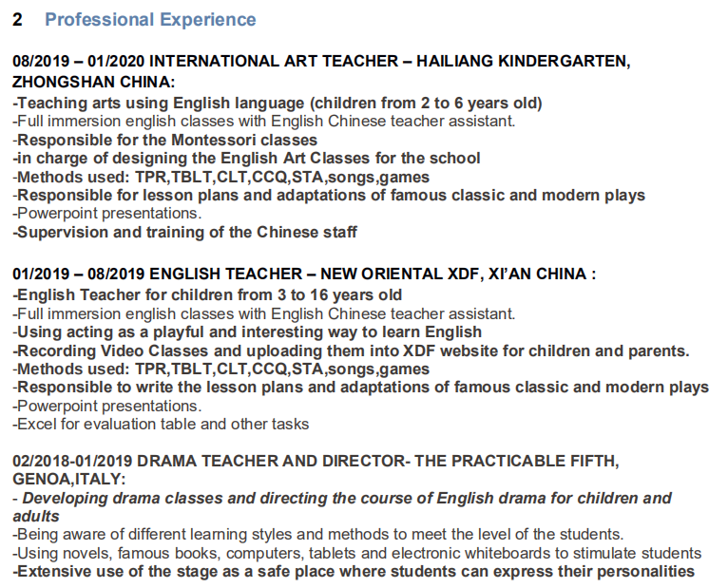This screenshot has height=588, width=728.
Task: Click 'Being aware of different learning styles' line
Action: tap(317, 534)
